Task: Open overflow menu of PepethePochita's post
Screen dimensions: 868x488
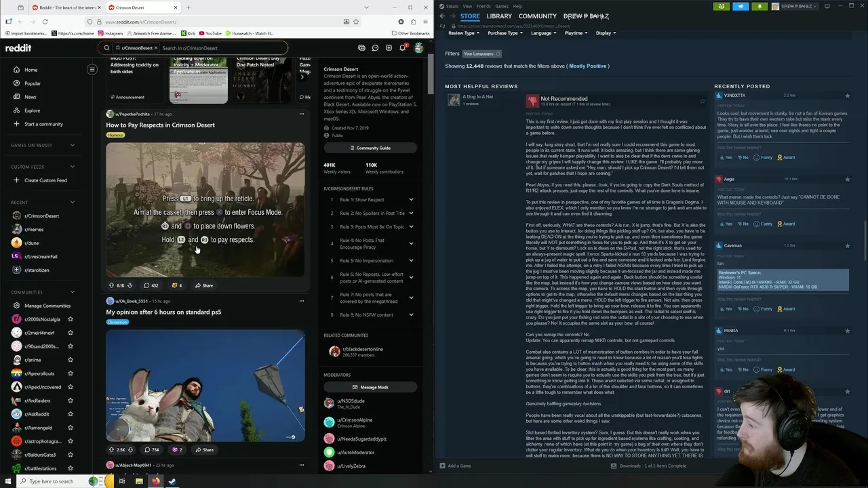Action: pyautogui.click(x=302, y=114)
